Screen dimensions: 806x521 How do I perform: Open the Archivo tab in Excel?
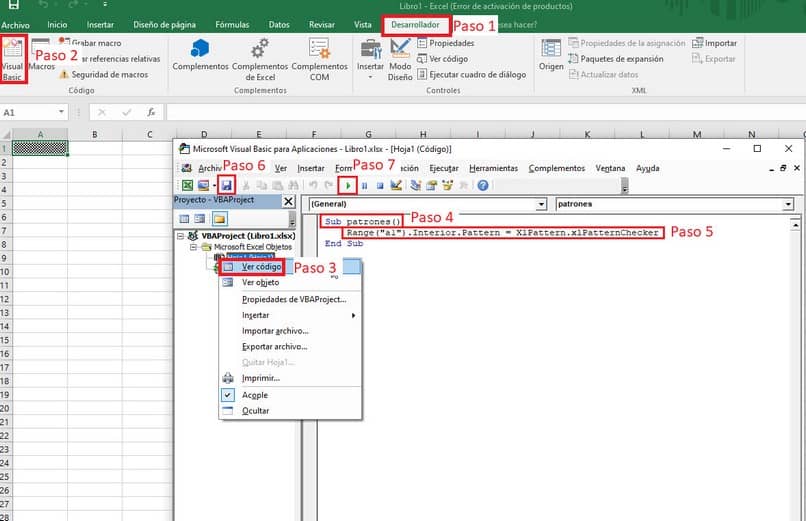15,25
